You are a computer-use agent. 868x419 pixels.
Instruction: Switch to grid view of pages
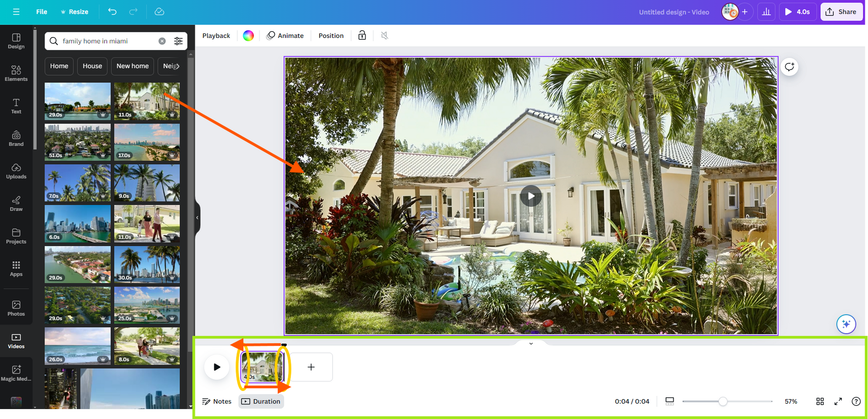820,401
